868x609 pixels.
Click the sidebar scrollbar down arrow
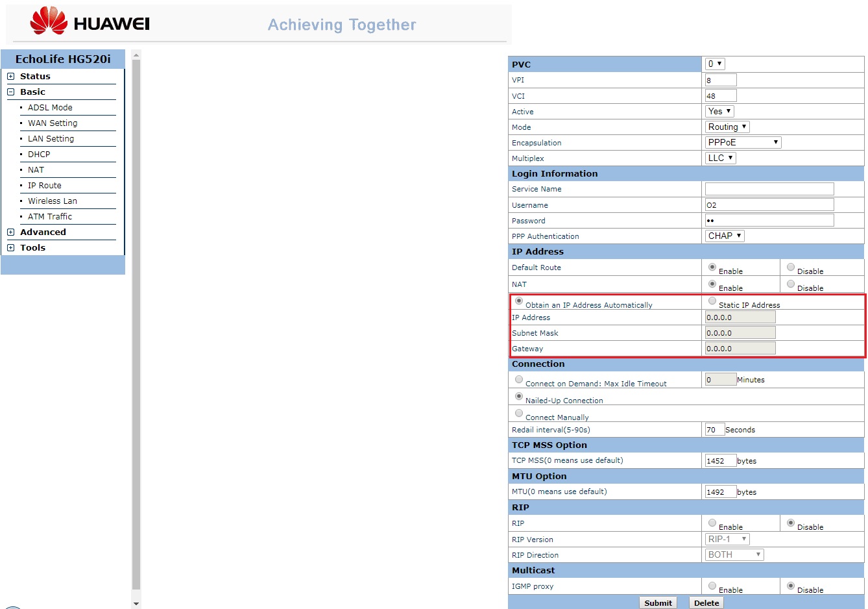136,603
